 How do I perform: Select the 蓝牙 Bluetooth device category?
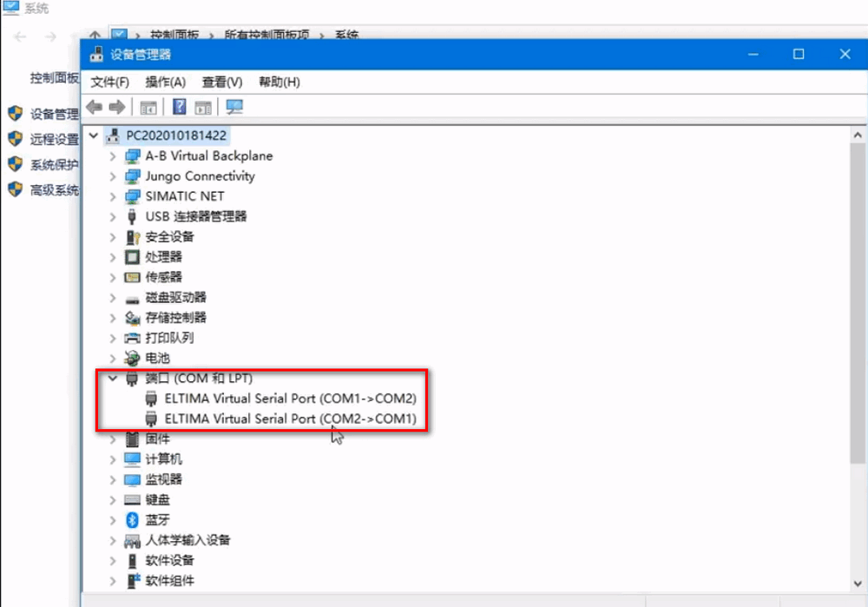coord(157,519)
